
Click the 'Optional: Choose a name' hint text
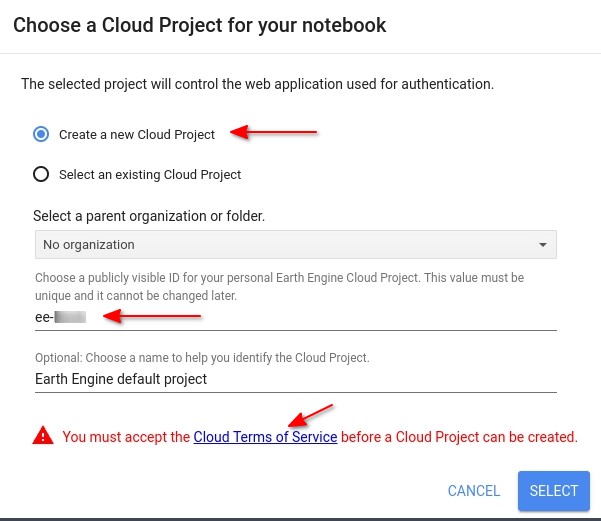(202, 357)
